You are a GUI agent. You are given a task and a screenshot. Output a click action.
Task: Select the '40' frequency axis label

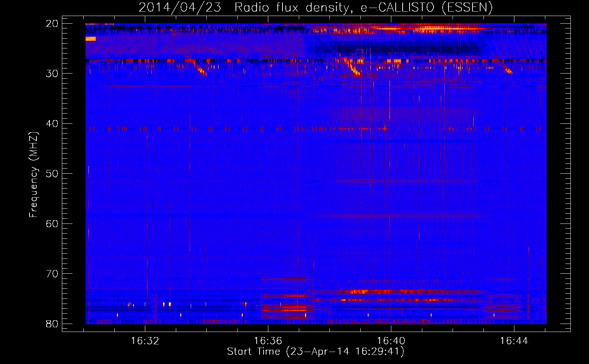click(52, 124)
